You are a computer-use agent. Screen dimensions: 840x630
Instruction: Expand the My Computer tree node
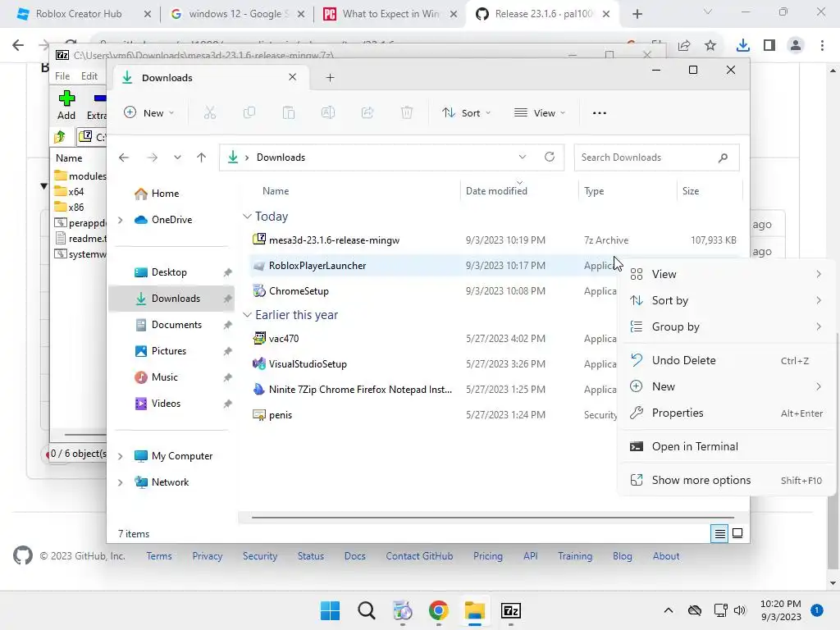click(x=121, y=456)
